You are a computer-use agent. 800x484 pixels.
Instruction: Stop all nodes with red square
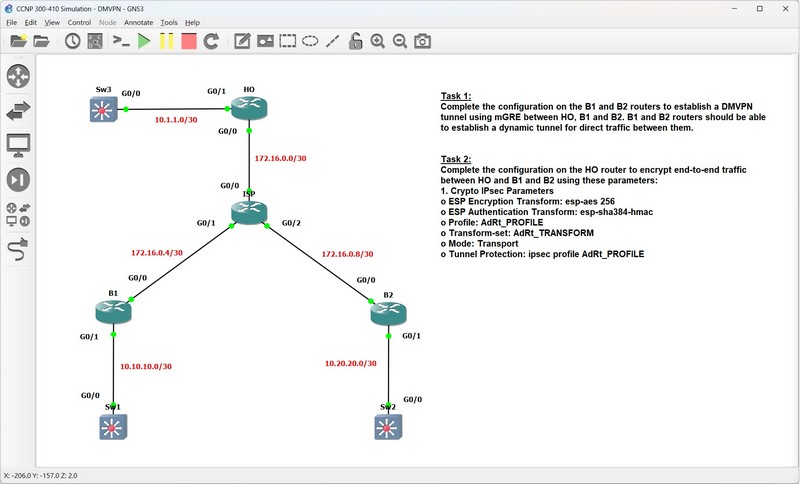[x=189, y=41]
